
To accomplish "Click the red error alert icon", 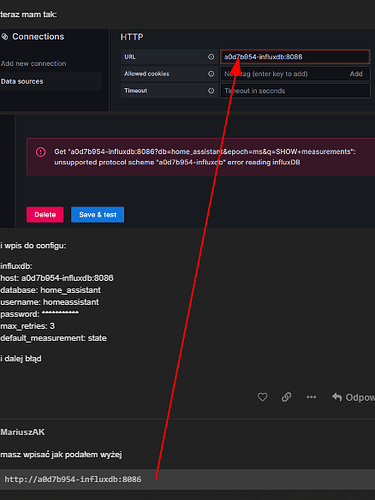I will click(x=41, y=152).
